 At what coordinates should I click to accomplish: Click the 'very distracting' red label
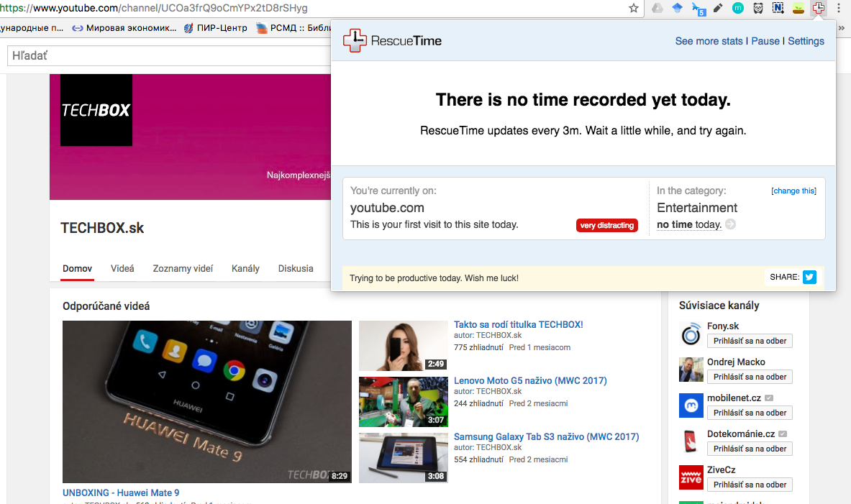tap(606, 225)
